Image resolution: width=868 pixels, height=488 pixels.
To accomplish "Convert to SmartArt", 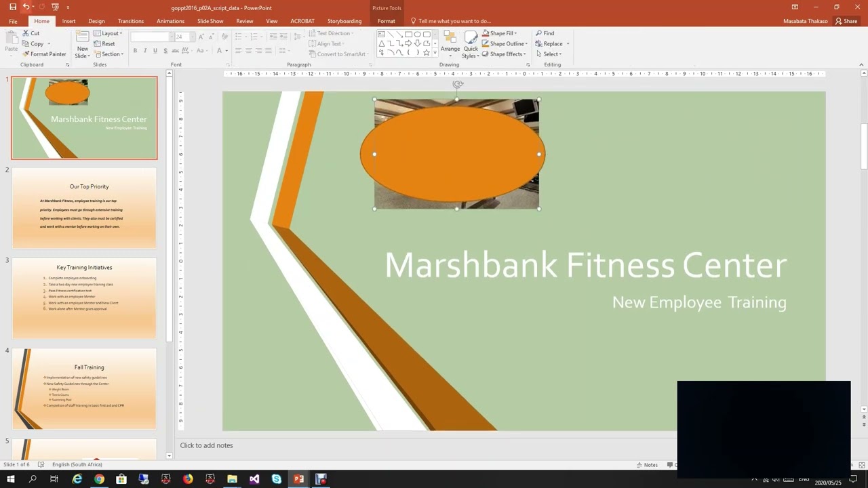I will [338, 54].
